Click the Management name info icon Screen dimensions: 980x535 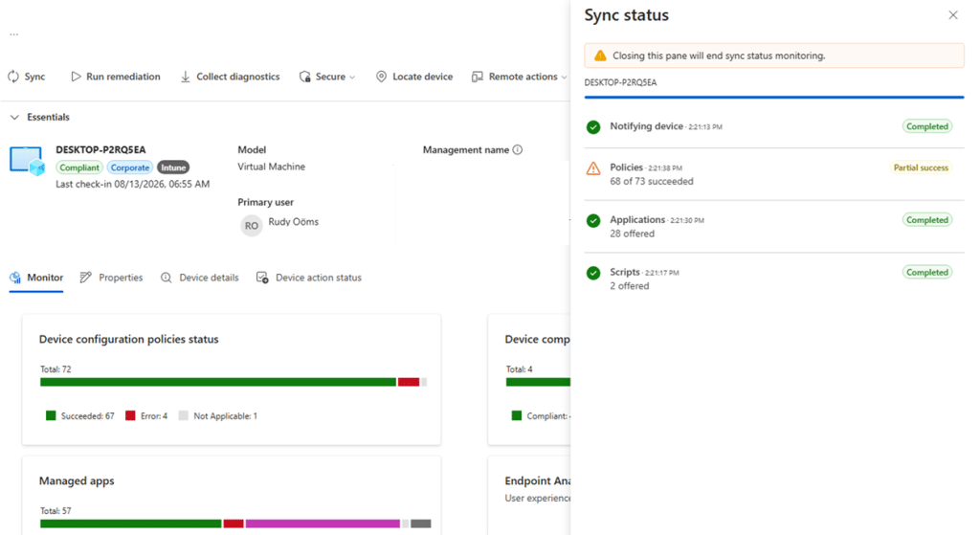coord(518,149)
